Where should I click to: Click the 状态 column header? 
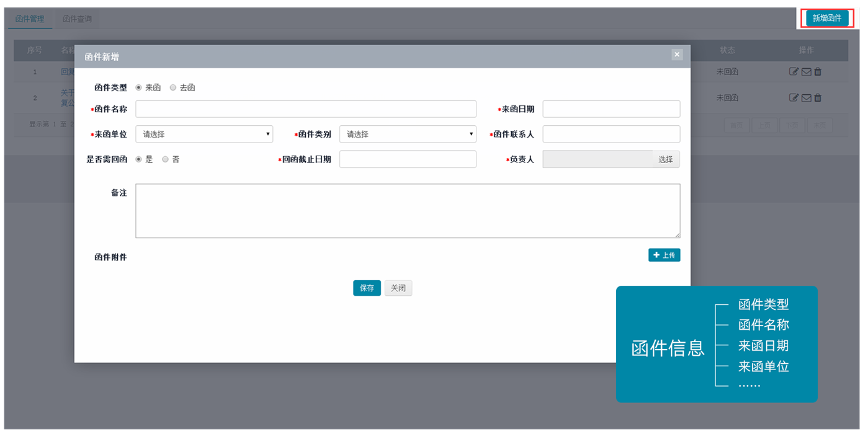click(x=727, y=50)
